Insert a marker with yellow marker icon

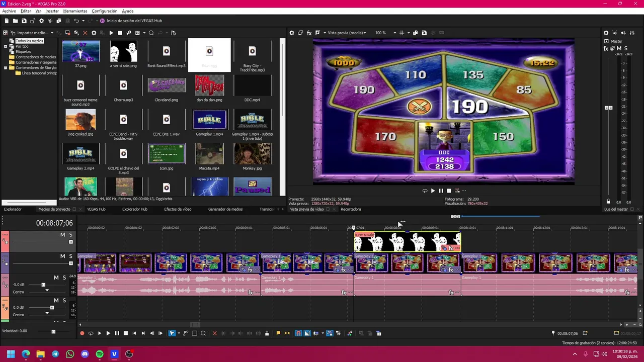278,333
